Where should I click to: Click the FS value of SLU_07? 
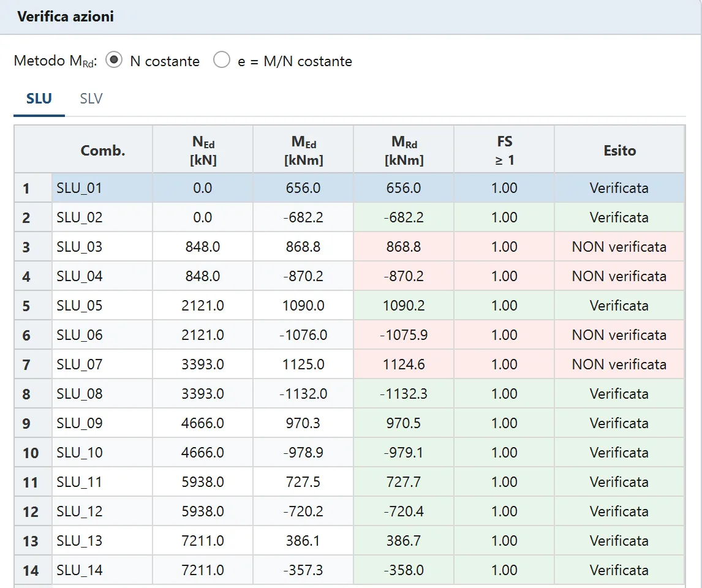[x=504, y=364]
